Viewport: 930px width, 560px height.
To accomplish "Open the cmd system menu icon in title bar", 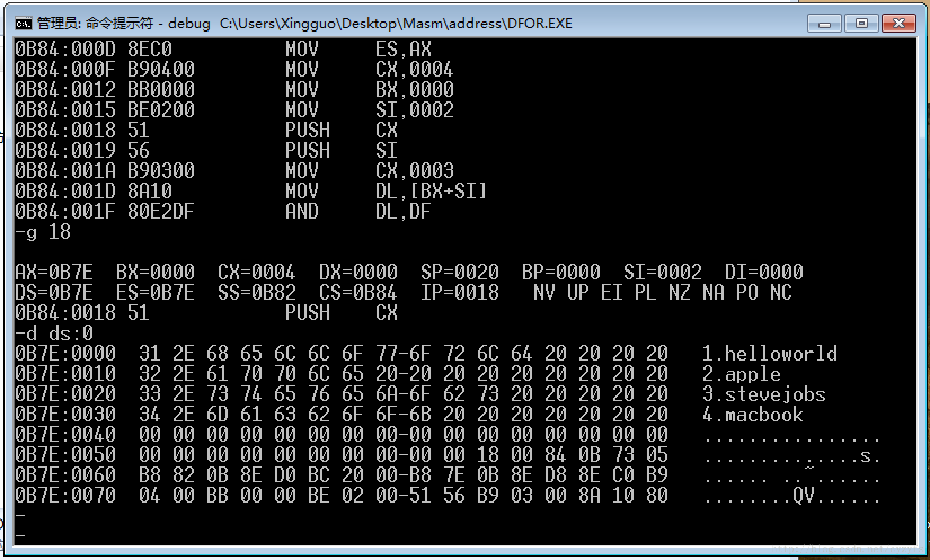I will (x=23, y=23).
